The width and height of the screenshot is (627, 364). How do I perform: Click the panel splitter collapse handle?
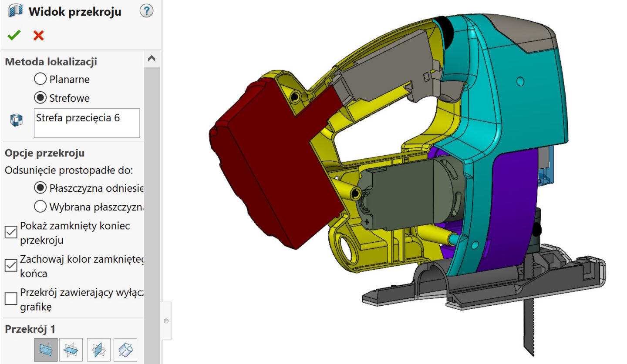coord(166,321)
